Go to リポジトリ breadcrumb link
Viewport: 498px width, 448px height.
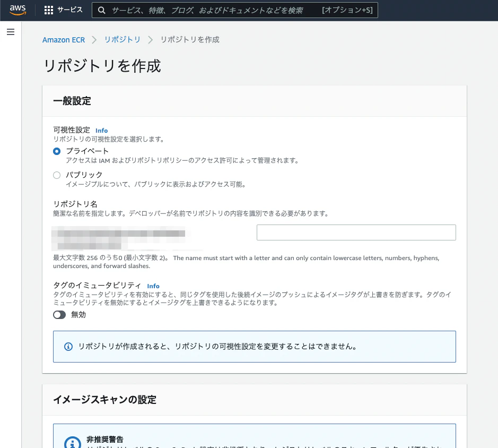123,39
